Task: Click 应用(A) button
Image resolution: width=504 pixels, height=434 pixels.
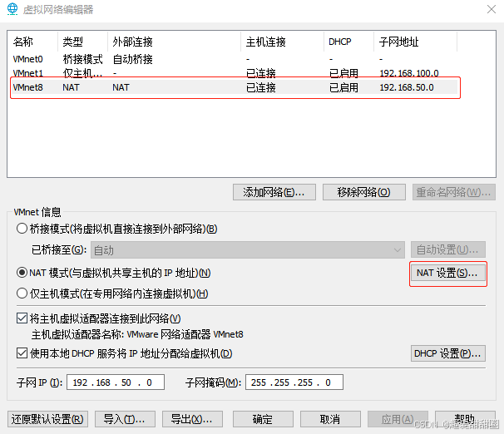Action: (x=398, y=419)
